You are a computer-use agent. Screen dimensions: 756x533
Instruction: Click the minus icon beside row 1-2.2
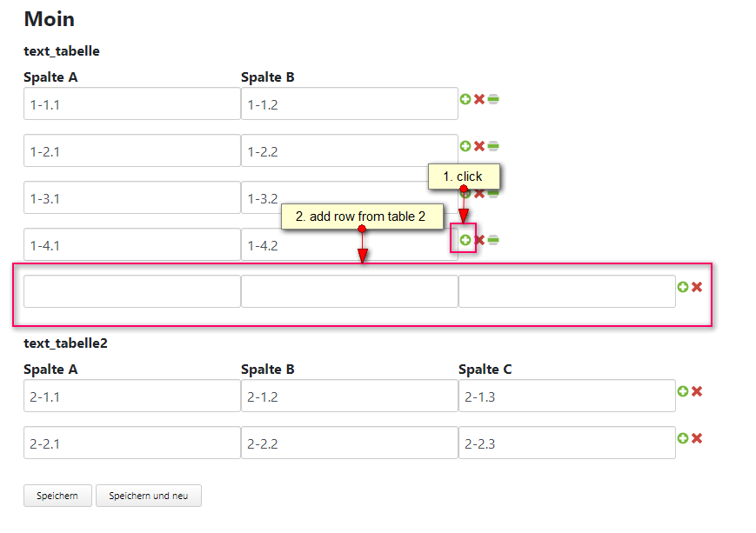[493, 146]
